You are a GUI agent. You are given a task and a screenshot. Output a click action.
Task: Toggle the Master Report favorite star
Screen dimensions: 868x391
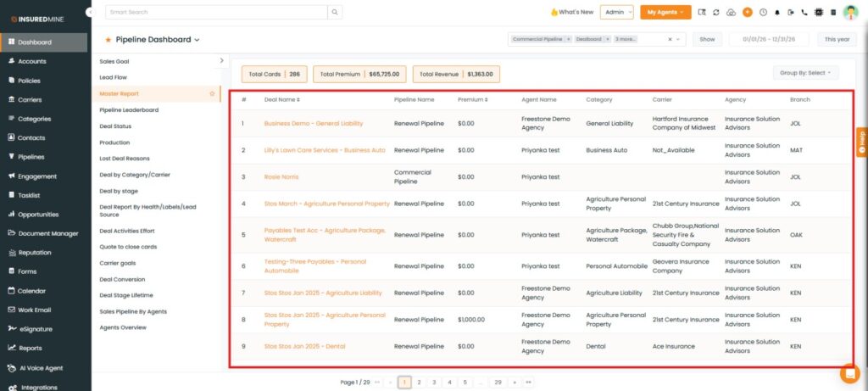pyautogui.click(x=212, y=93)
